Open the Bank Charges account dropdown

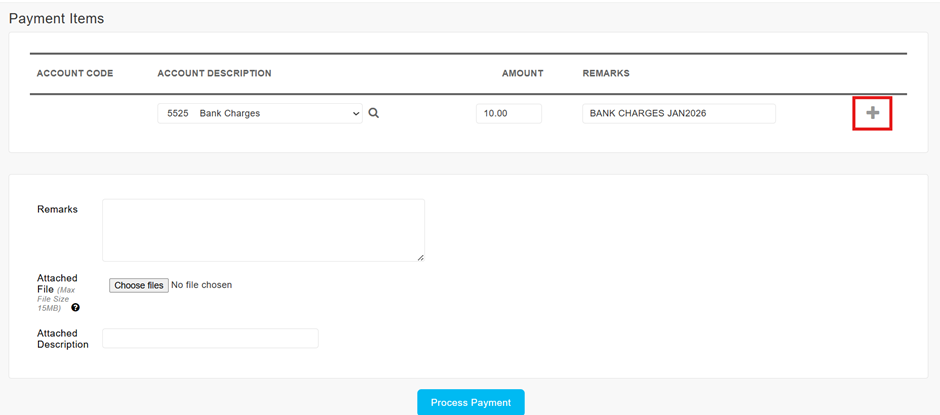tap(260, 114)
